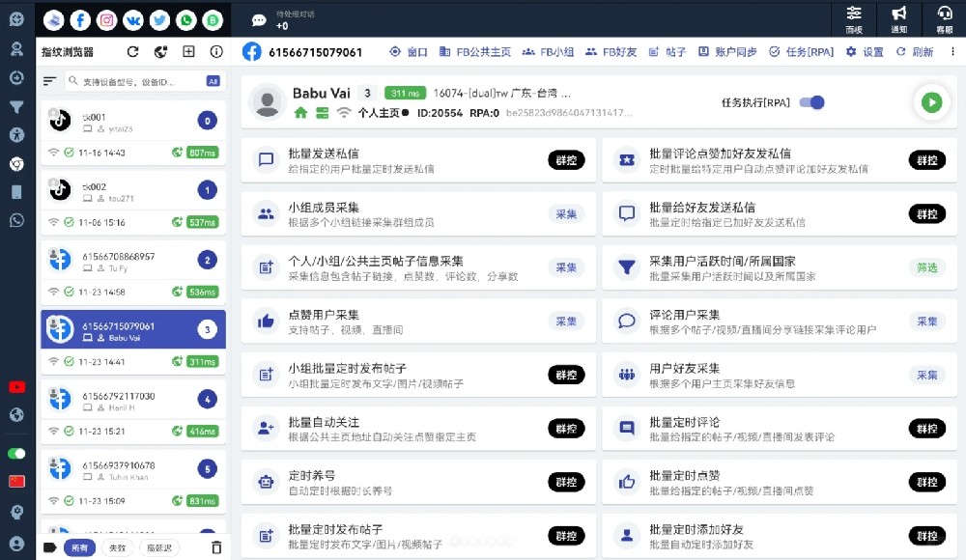This screenshot has height=560, width=966.
Task: Click 群控 button for 定时养号
Action: tap(566, 482)
